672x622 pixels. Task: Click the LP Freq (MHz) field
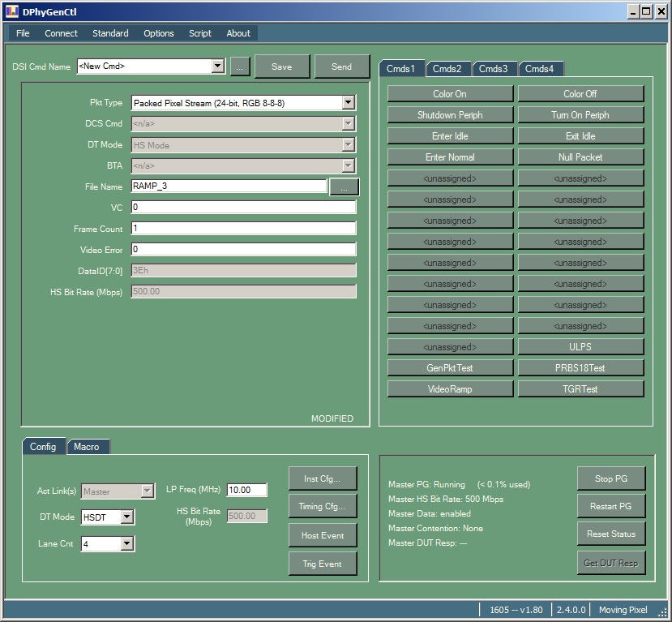coord(246,490)
